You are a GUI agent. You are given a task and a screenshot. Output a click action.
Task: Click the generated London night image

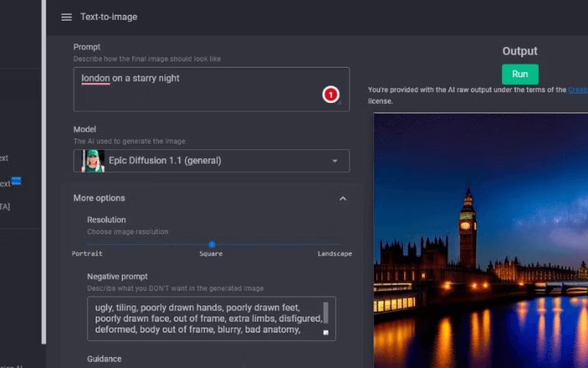coord(481,241)
